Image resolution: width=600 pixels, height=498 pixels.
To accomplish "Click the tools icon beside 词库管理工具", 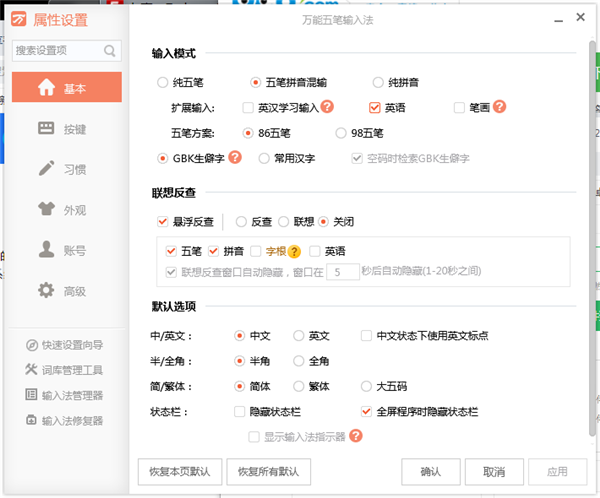I will pos(31,369).
